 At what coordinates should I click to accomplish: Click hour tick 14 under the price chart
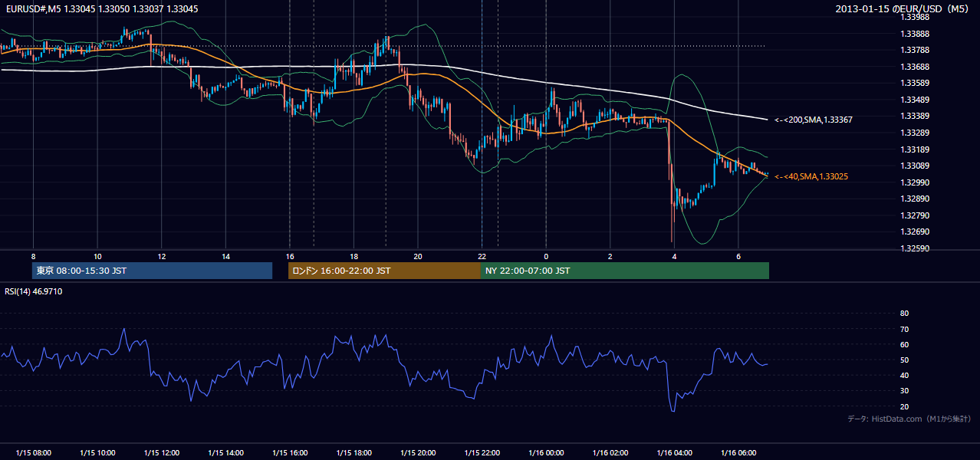225,256
